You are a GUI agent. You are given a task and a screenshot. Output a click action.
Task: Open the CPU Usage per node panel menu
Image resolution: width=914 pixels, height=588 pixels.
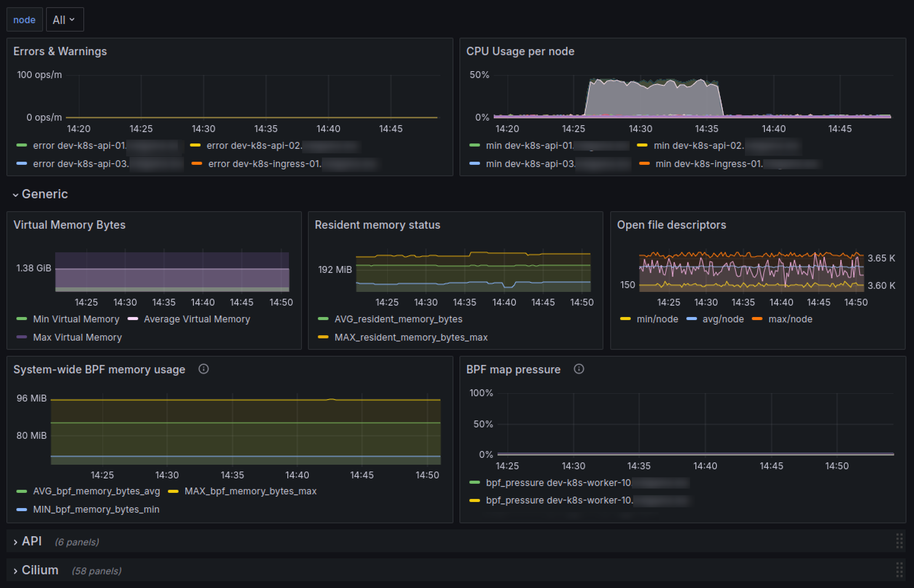pos(520,51)
